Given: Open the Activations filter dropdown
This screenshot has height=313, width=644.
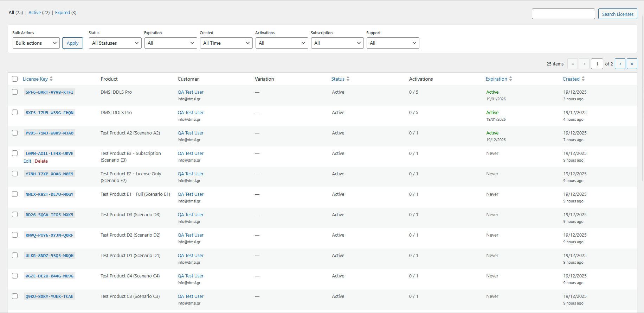Looking at the screenshot, I should pos(282,43).
